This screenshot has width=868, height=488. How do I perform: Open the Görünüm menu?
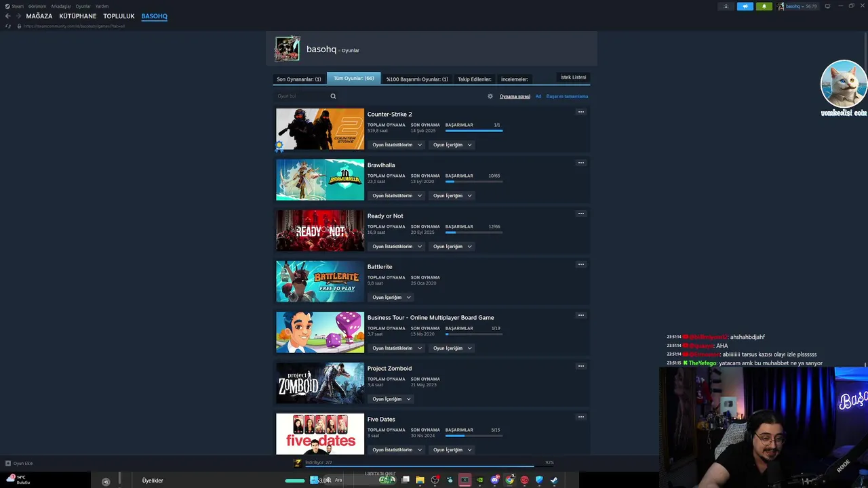click(x=37, y=6)
